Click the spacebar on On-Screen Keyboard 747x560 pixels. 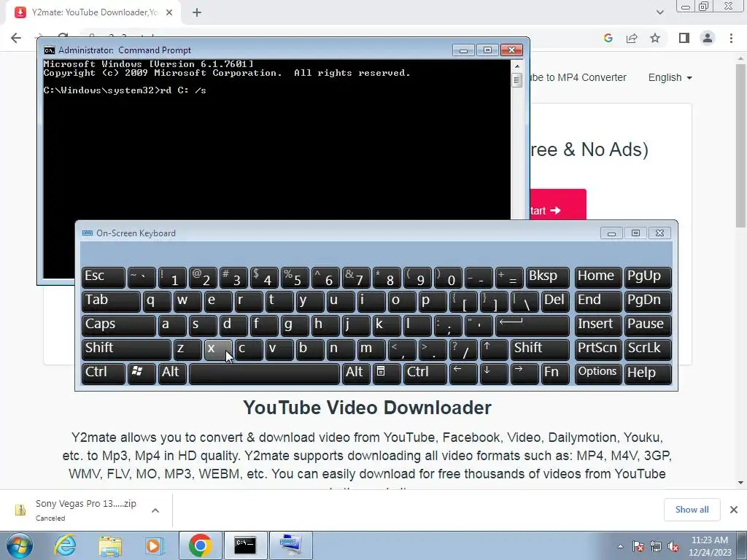point(264,373)
